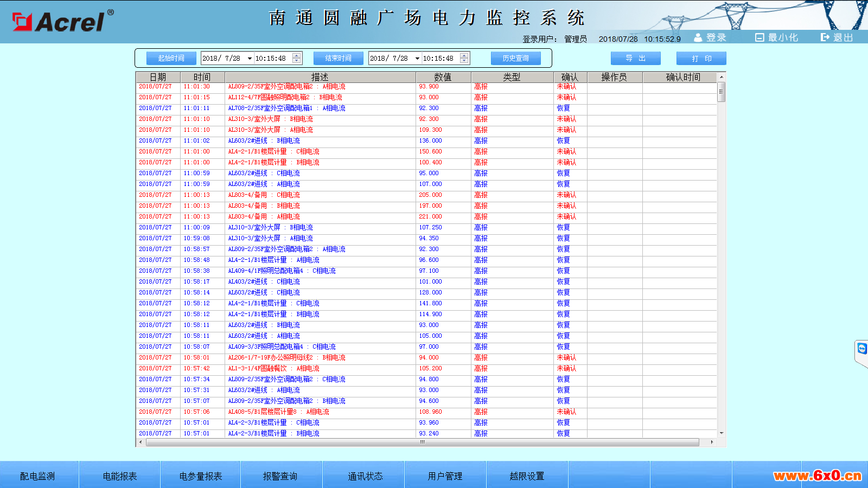Click the 日期 column header
The width and height of the screenshot is (868, 488).
(158, 77)
